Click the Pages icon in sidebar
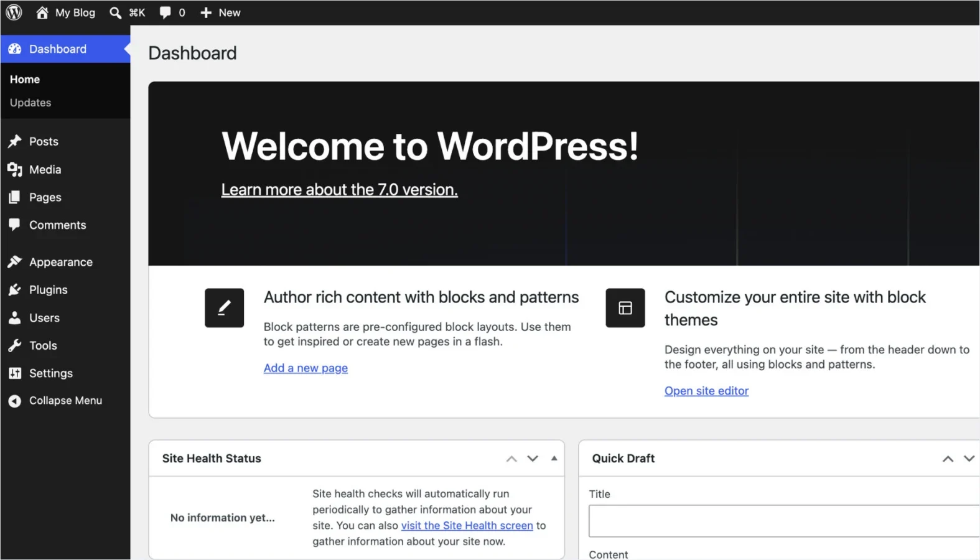Screen dimensions: 980x560 click(15, 197)
